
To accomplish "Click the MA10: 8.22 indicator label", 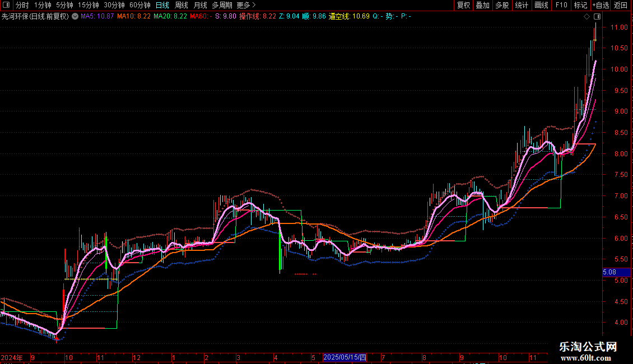I will [134, 17].
